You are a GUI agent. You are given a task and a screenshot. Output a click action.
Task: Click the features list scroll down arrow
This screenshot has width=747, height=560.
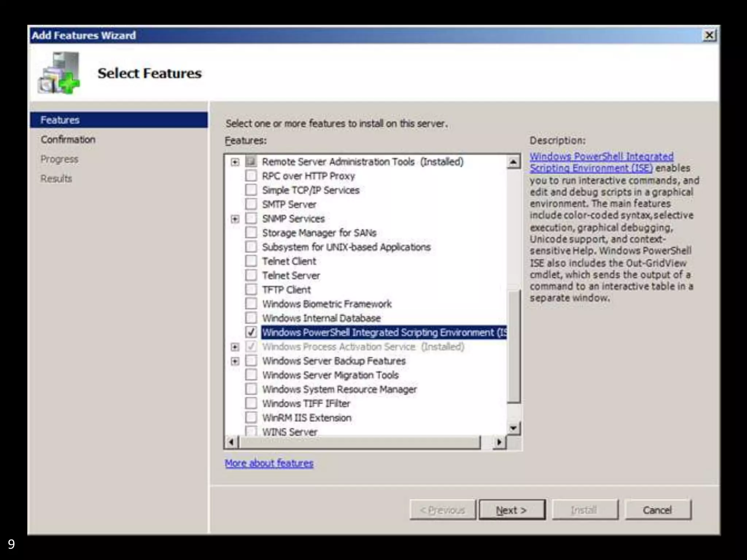[x=514, y=428]
